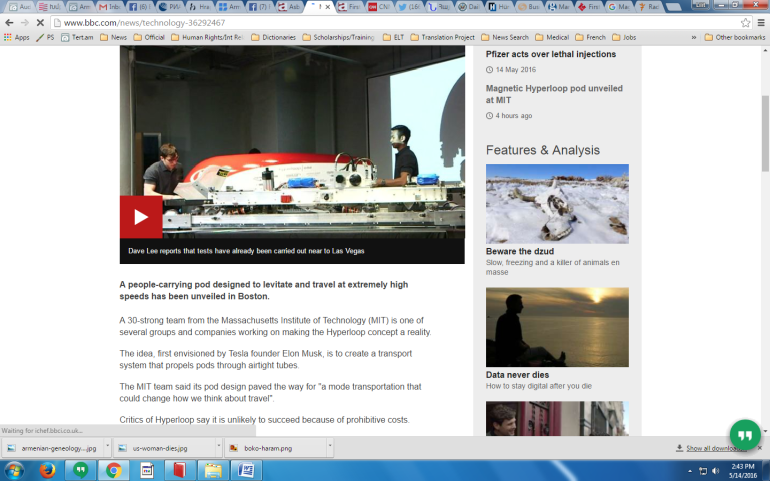Viewport: 770px width, 481px height.
Task: Go back using the browser back arrow
Action: point(9,23)
